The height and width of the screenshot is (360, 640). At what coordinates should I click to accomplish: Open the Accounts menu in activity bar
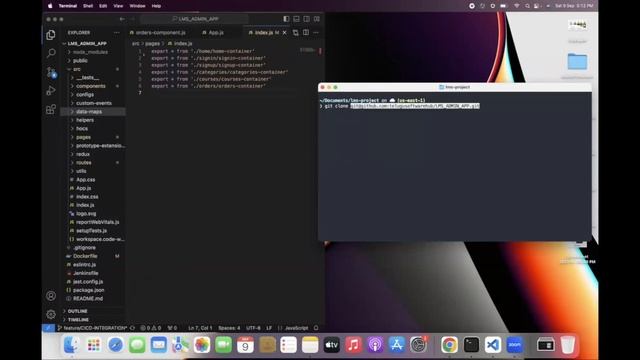pyautogui.click(x=51, y=296)
